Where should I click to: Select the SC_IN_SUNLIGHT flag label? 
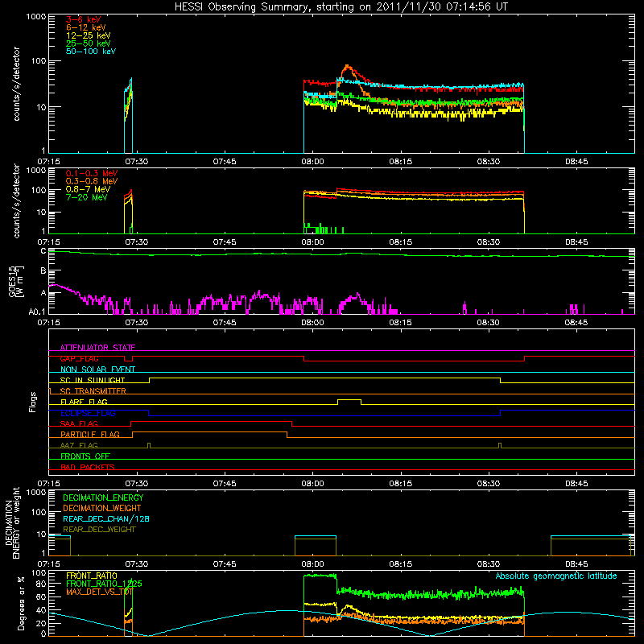[93, 380]
